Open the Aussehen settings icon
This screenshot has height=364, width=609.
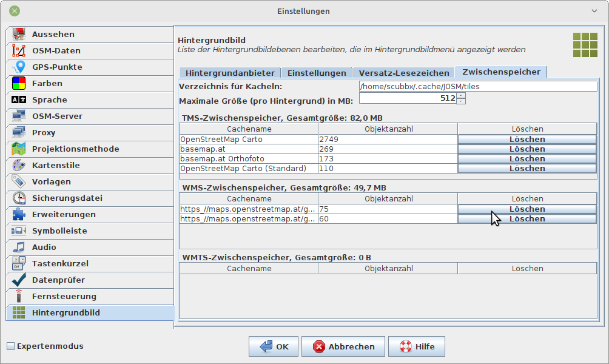[x=19, y=35]
